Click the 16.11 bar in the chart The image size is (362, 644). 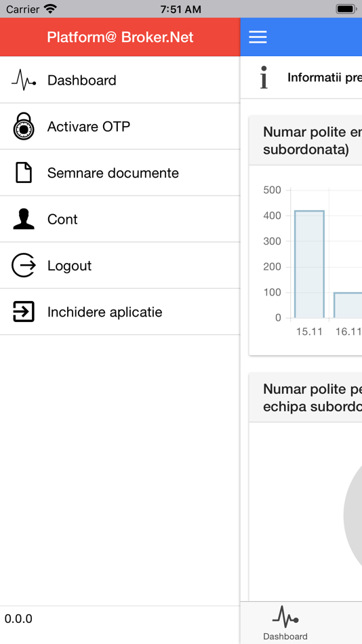pos(348,305)
